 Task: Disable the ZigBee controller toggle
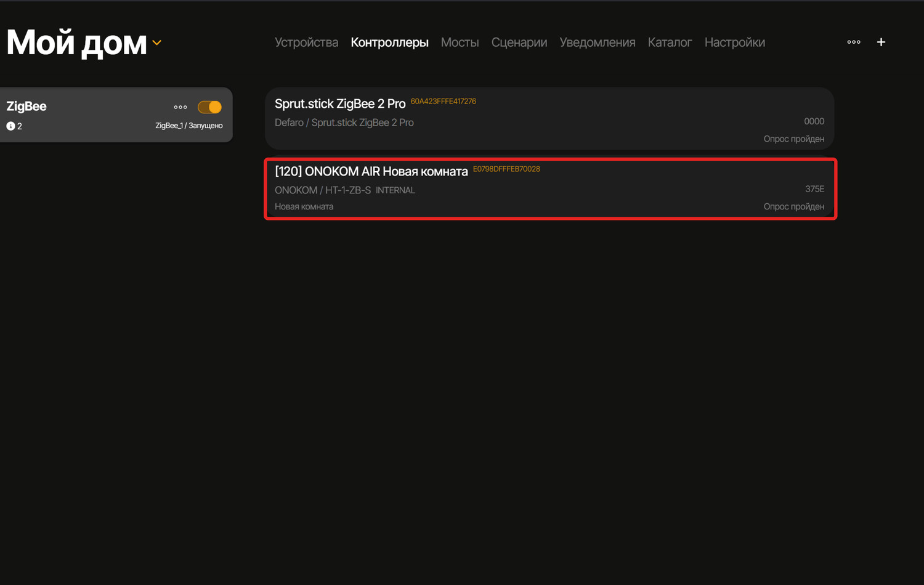click(209, 107)
